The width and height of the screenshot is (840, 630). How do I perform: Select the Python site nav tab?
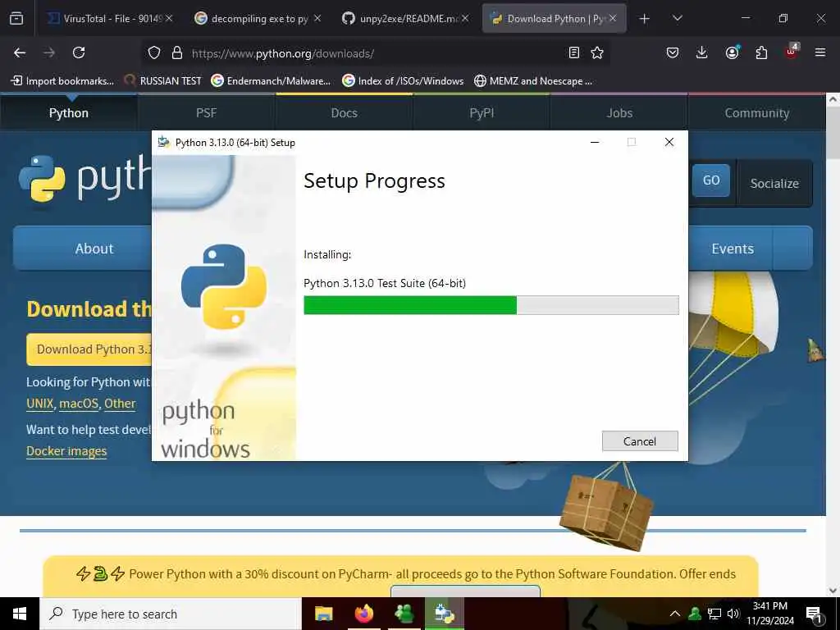tap(69, 113)
